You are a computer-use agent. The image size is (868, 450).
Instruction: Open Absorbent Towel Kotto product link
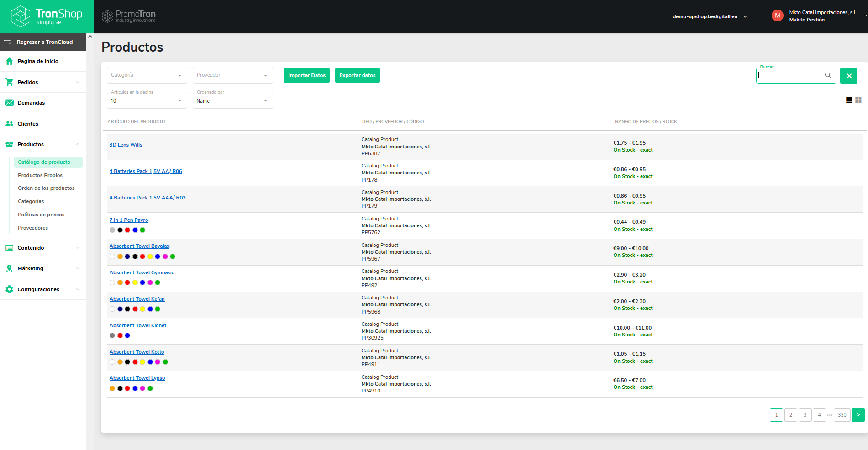(137, 352)
